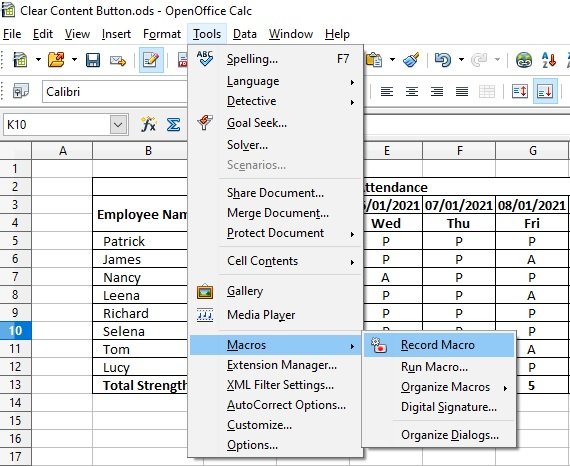Viewport: 570px width, 466px height.
Task: Click the Sort Ascending A-Z icon
Action: (549, 60)
